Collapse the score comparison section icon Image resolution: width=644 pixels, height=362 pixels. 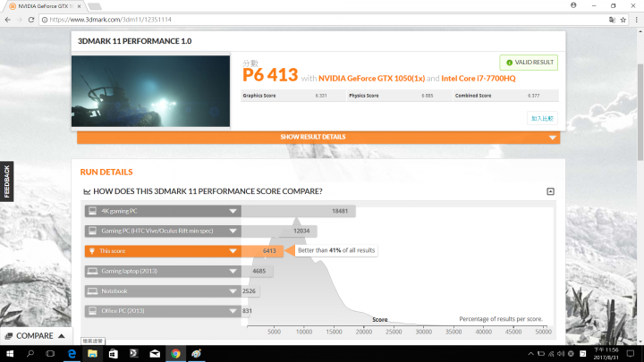[x=550, y=191]
